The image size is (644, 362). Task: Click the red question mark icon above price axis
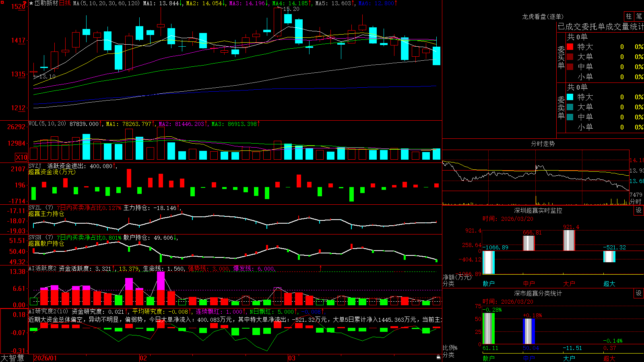click(x=25, y=4)
